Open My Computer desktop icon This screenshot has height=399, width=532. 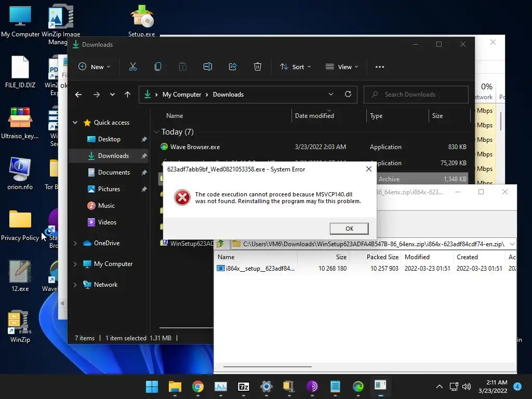pos(20,21)
